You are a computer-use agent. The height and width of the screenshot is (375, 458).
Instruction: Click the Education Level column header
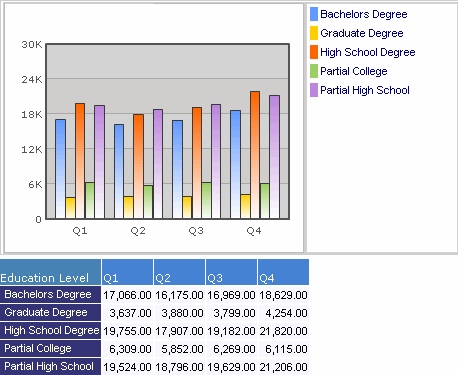point(50,272)
